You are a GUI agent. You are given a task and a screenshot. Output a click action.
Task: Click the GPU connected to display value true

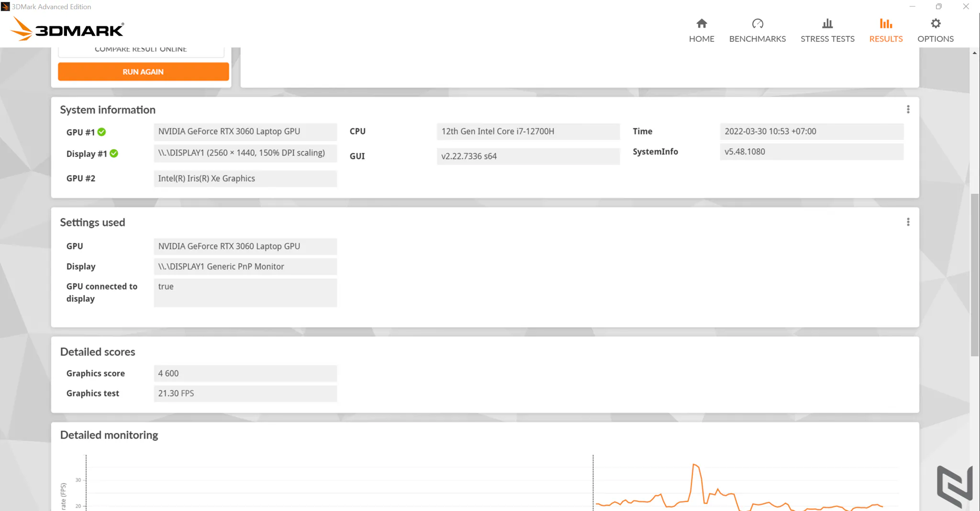click(x=245, y=293)
